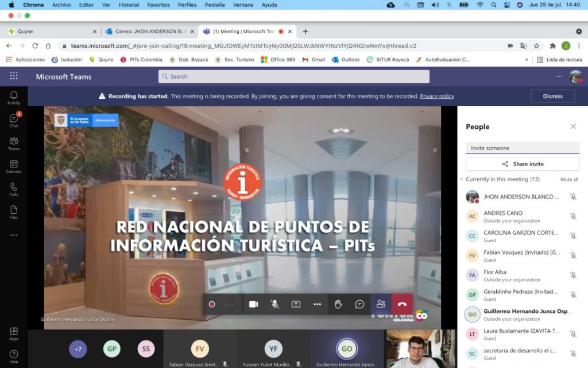Viewport: 588px width, 368px height.
Task: Select CAROLINA GARZON's muted mic icon
Action: 573,236
